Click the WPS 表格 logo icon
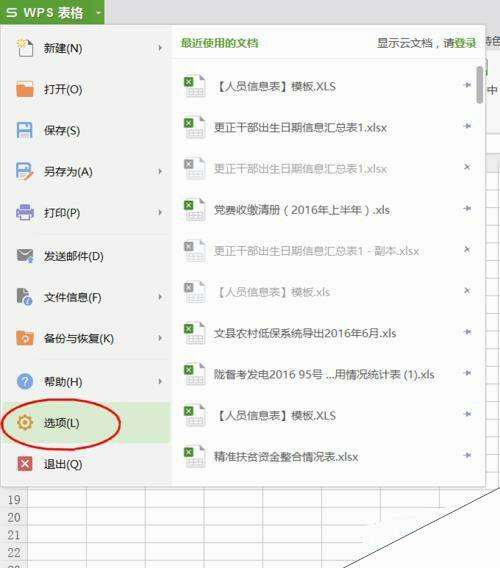500x568 pixels. click(12, 12)
